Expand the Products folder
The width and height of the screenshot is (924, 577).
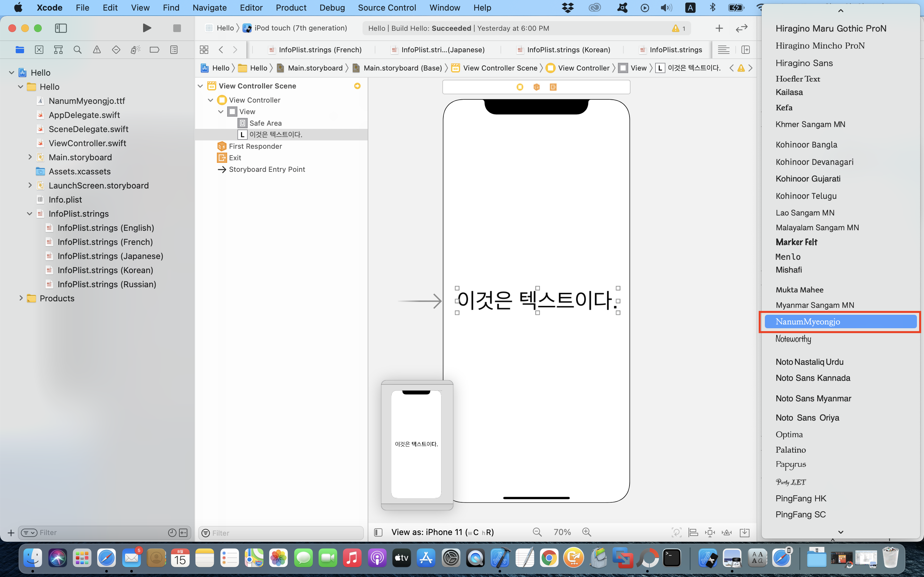coord(21,298)
